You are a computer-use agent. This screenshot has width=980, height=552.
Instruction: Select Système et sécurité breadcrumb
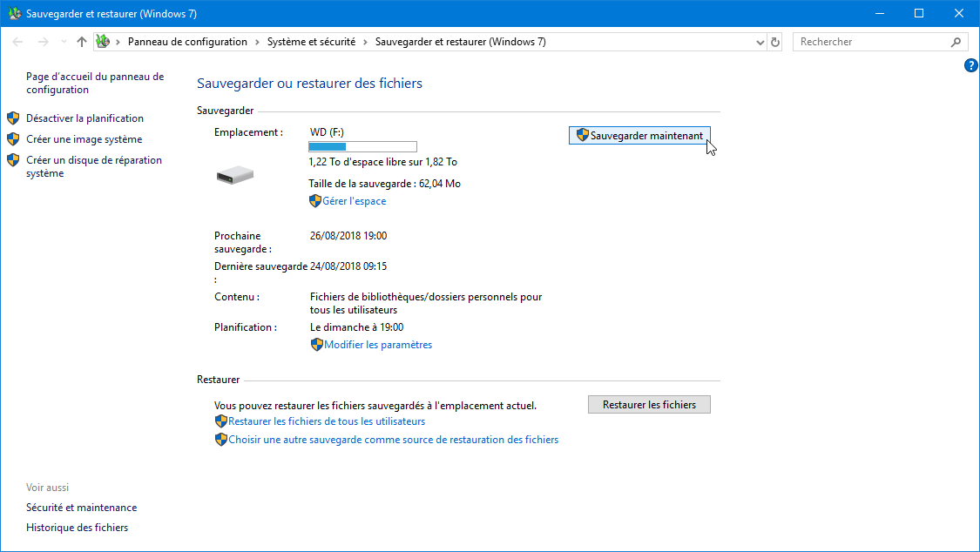pos(311,42)
